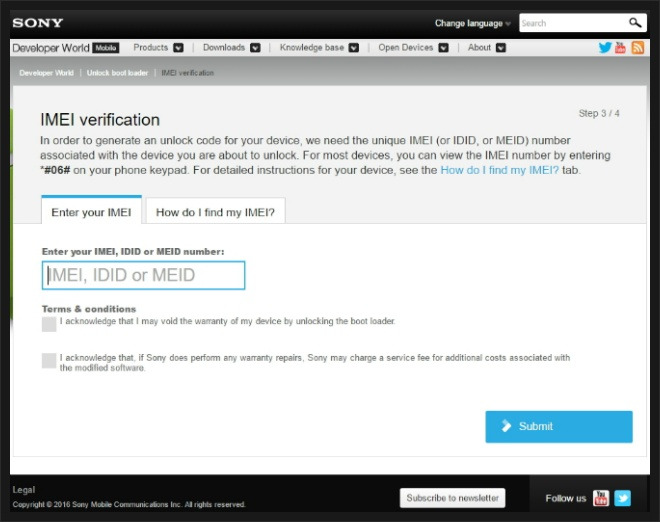Open the Legal link in footer
The height and width of the screenshot is (522, 660).
pyautogui.click(x=24, y=490)
